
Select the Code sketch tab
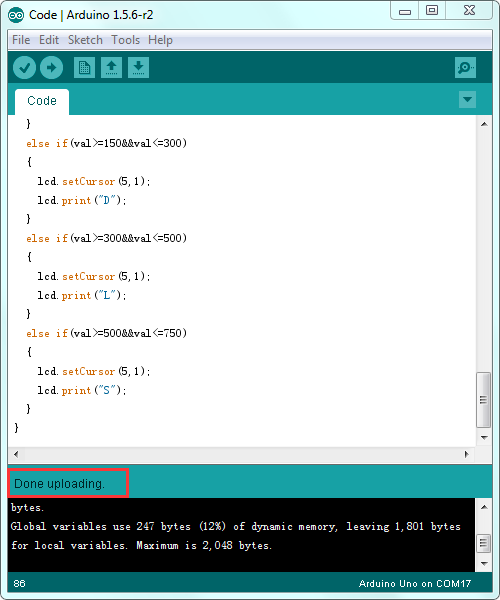click(x=42, y=101)
